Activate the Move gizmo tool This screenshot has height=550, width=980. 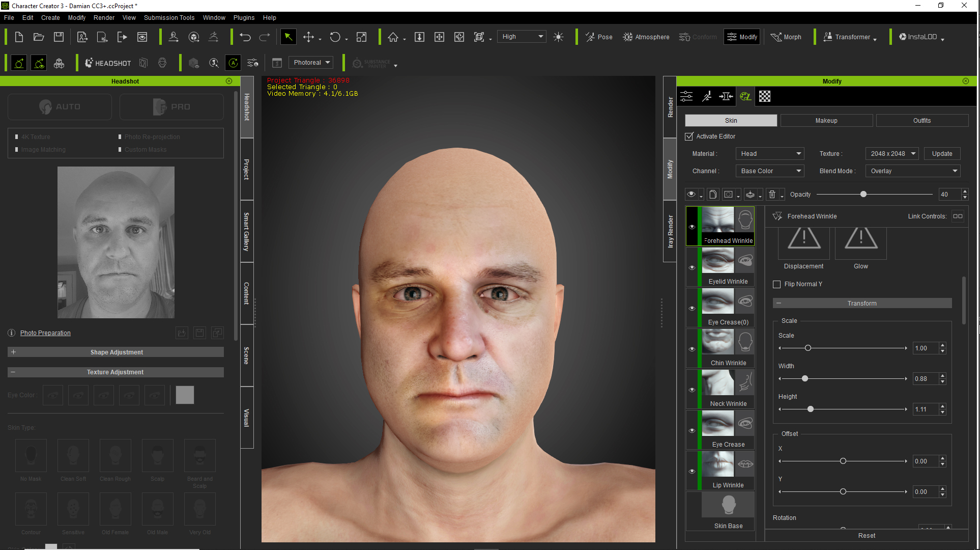308,37
